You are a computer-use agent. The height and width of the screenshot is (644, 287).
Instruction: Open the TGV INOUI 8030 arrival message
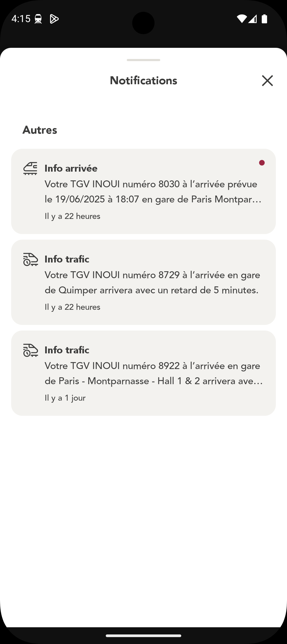click(153, 192)
